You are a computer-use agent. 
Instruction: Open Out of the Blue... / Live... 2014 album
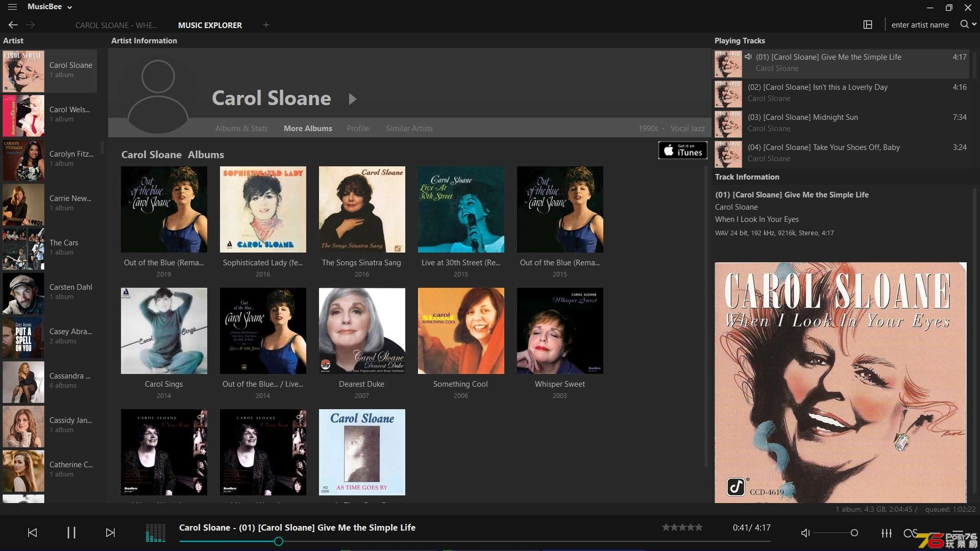263,331
